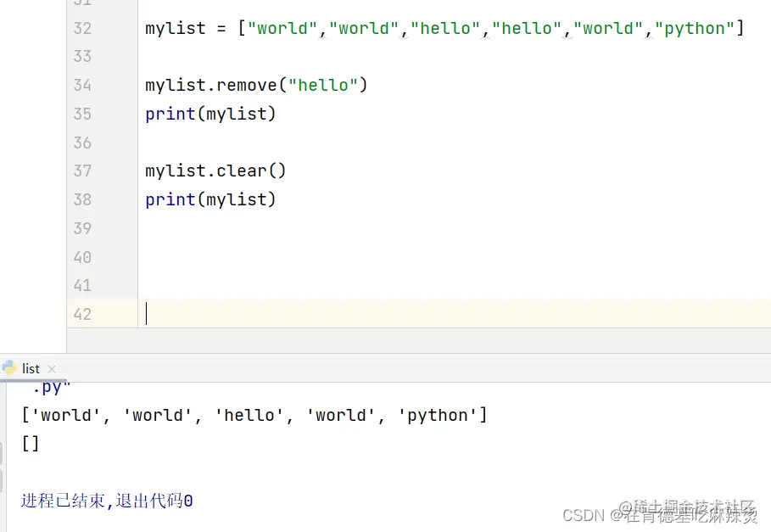Screen dimensions: 771x532
Task: Click mylist.clear() on line 37
Action: [215, 171]
